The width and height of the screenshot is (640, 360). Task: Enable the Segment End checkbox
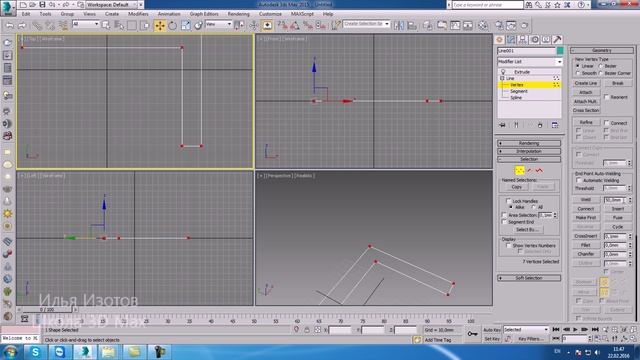(x=504, y=222)
